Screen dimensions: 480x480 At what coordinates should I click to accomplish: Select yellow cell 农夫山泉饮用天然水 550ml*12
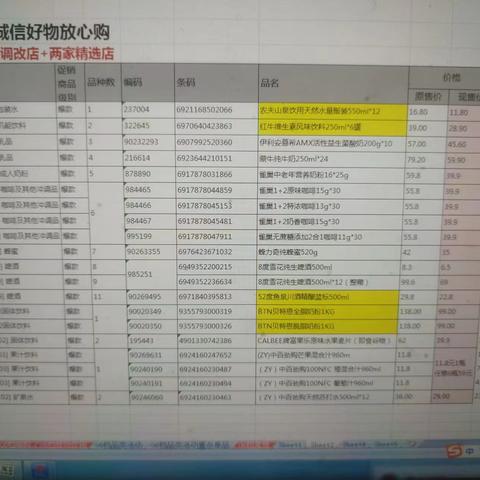coord(333,111)
